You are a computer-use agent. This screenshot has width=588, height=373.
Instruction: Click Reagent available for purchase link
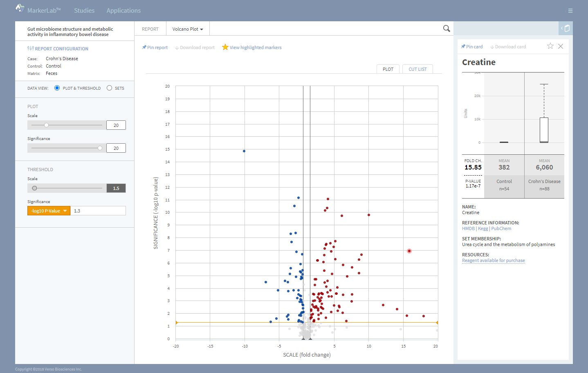(493, 260)
